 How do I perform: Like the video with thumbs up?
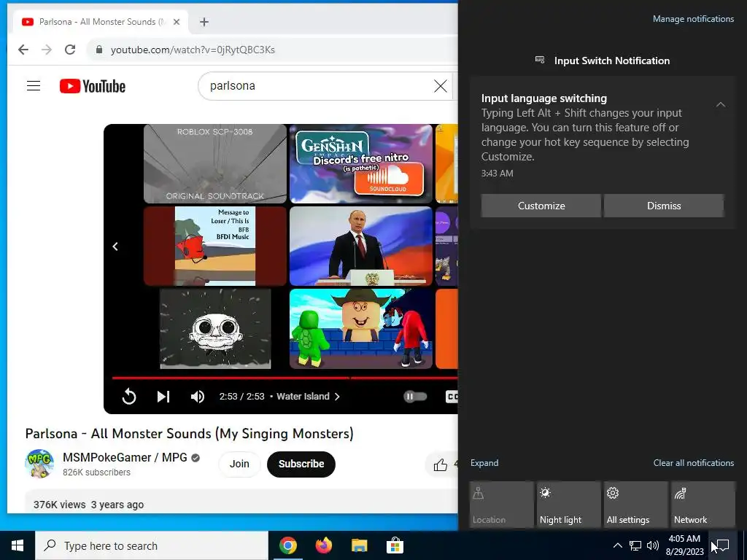click(x=440, y=464)
